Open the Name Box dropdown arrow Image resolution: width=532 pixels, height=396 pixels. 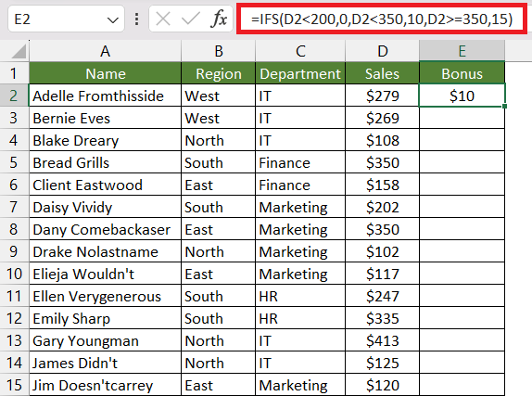(112, 20)
